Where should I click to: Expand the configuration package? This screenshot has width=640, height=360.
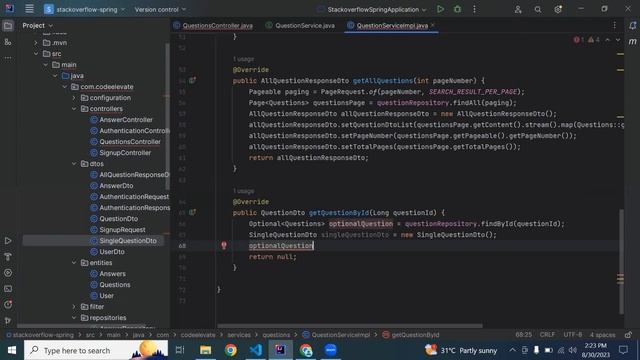tap(74, 98)
